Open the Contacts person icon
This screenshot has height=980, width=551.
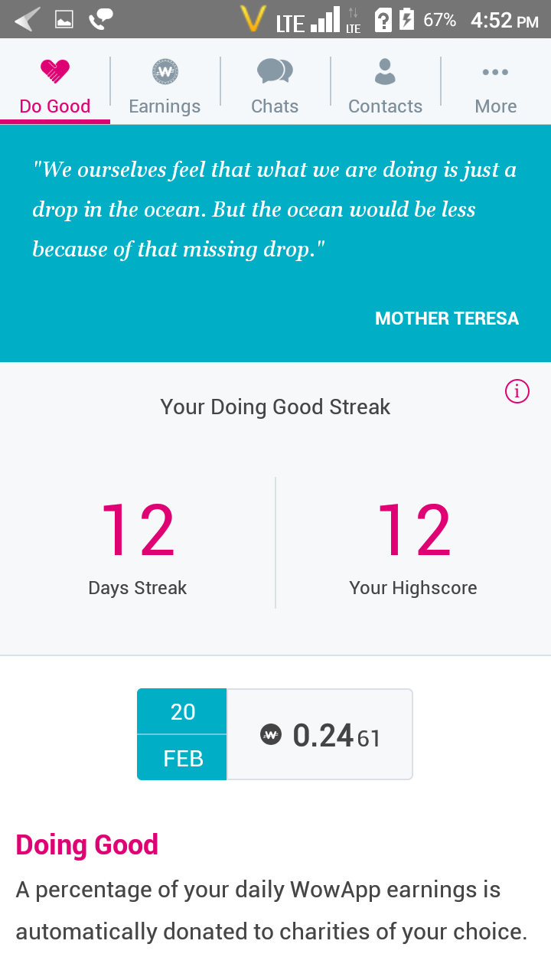(385, 71)
